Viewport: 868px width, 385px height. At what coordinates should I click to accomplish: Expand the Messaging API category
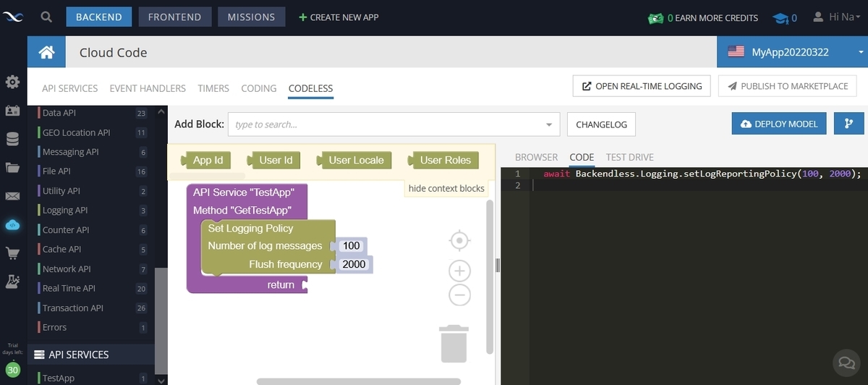click(x=93, y=152)
